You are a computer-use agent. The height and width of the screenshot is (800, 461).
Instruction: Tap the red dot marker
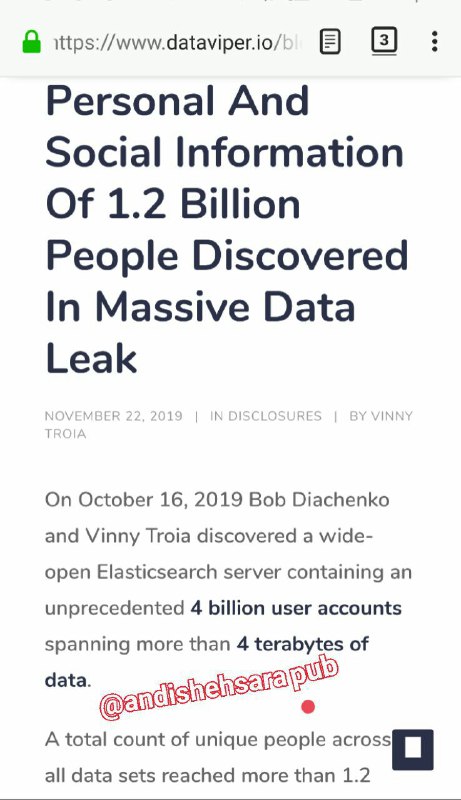tap(308, 707)
